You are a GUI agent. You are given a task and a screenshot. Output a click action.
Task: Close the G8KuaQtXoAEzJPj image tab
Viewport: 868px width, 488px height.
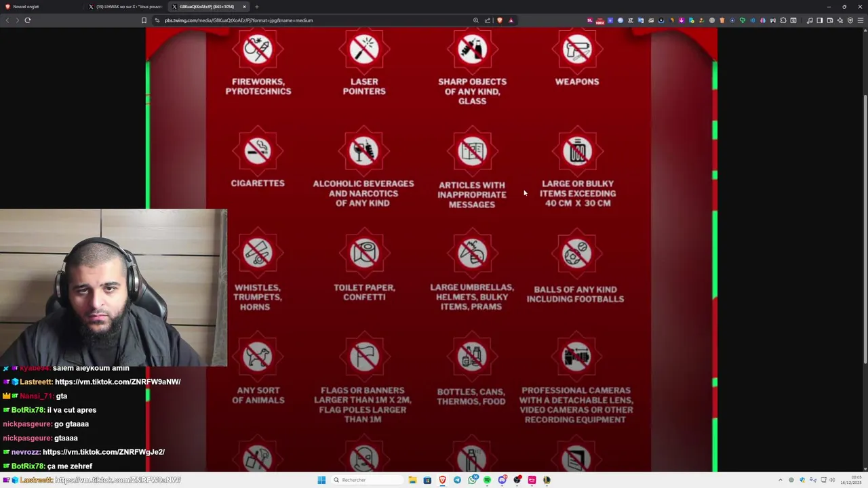(x=244, y=7)
